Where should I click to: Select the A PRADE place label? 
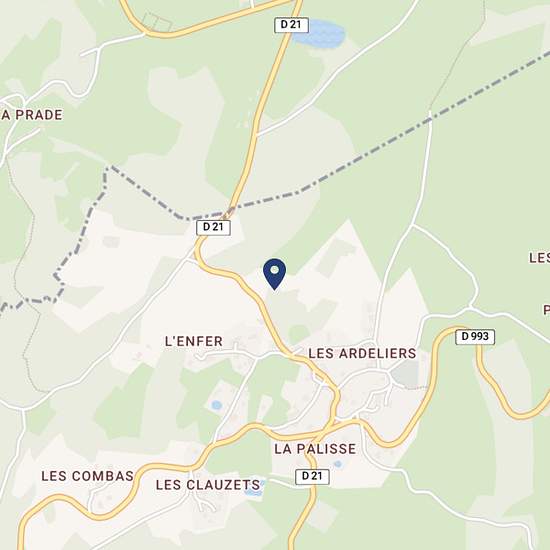[x=32, y=115]
